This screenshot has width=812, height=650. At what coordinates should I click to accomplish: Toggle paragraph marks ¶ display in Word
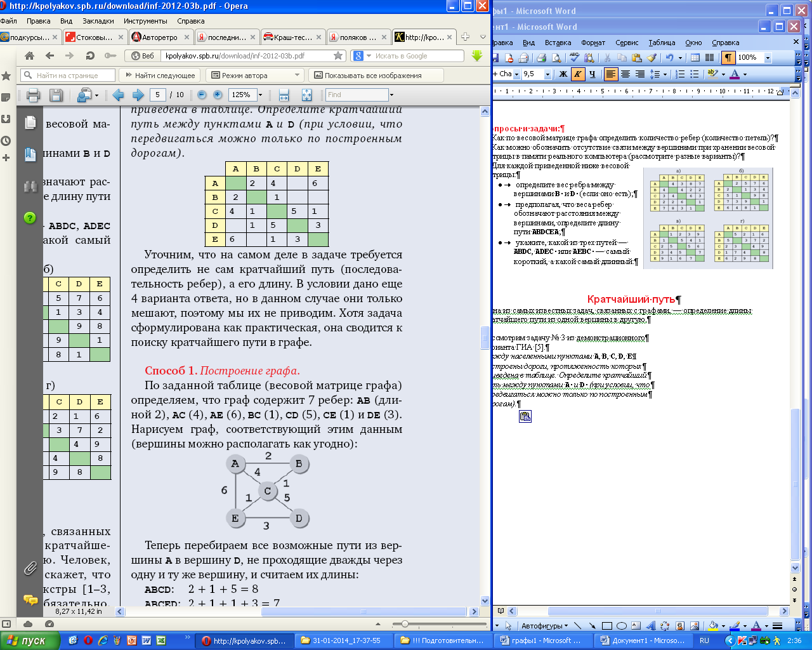(728, 57)
